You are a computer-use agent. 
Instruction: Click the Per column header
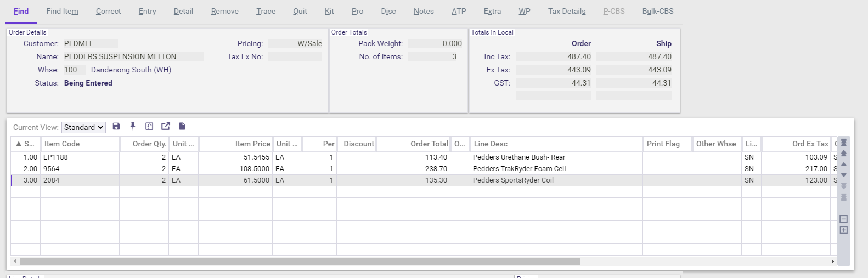coord(319,144)
